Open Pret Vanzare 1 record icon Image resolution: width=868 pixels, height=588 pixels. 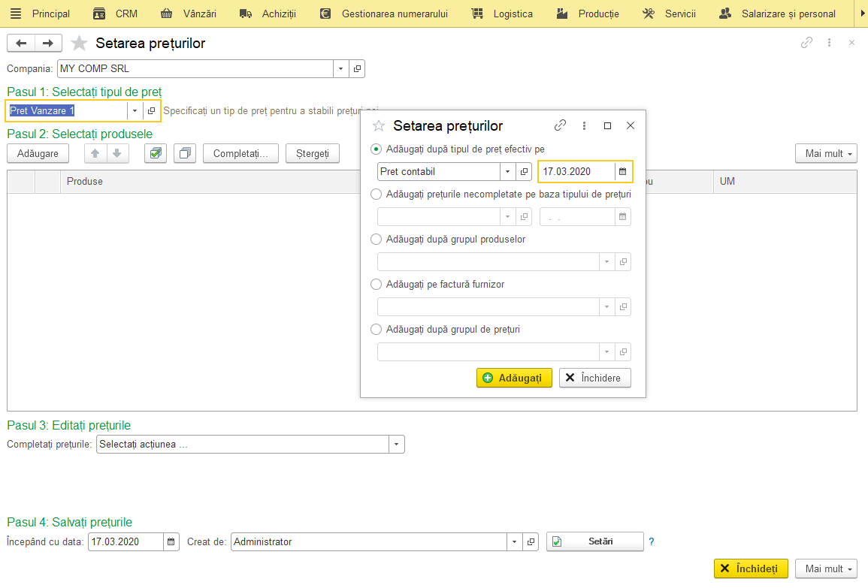[151, 110]
